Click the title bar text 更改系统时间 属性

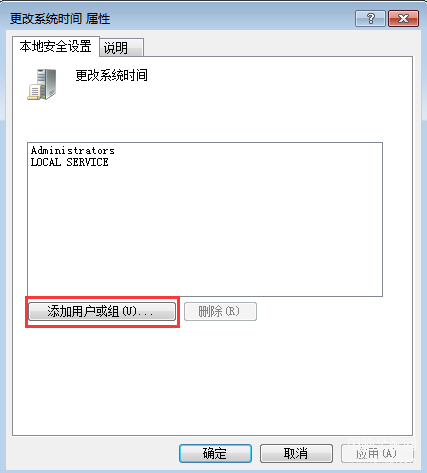60,19
